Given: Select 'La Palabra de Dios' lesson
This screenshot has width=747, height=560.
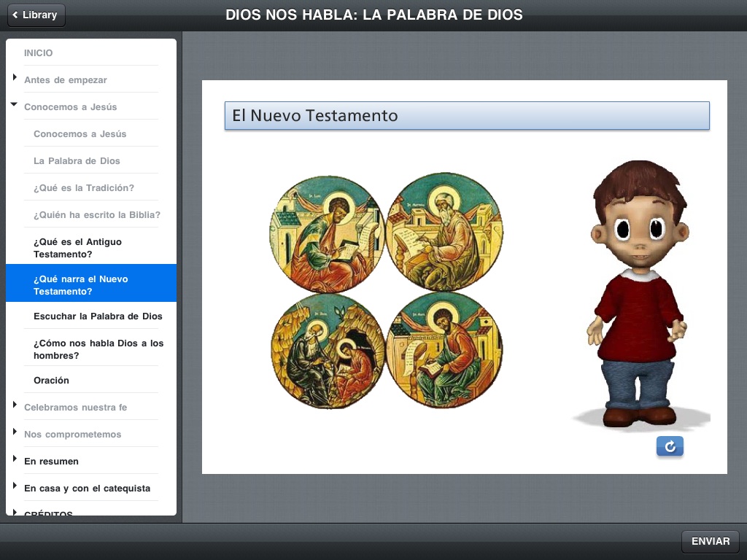Looking at the screenshot, I should (x=77, y=160).
